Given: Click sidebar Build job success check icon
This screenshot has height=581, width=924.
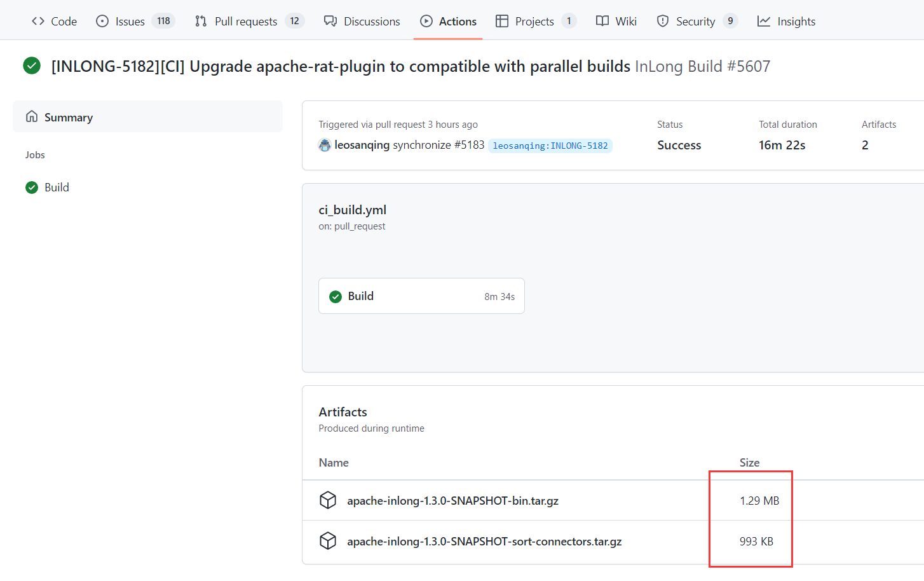Looking at the screenshot, I should [x=32, y=187].
